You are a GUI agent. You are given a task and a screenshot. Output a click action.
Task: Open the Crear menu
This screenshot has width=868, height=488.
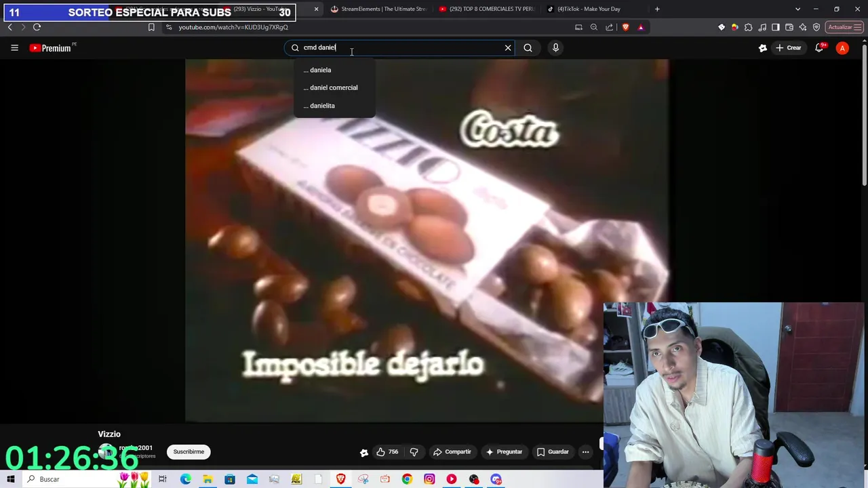(x=789, y=47)
